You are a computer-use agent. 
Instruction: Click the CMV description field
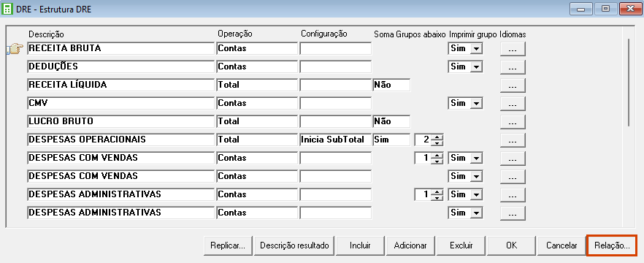[x=120, y=103]
